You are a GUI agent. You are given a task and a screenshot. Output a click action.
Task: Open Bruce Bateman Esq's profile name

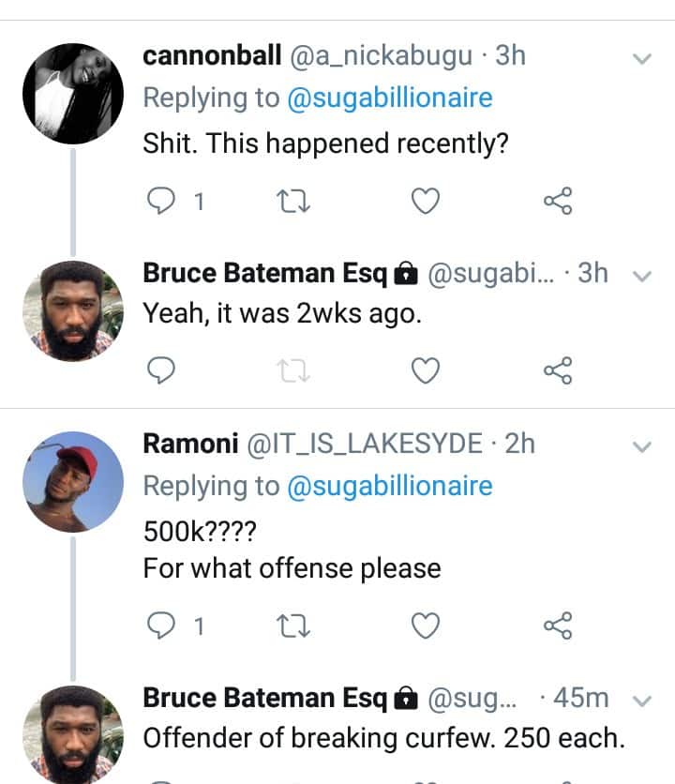264,273
